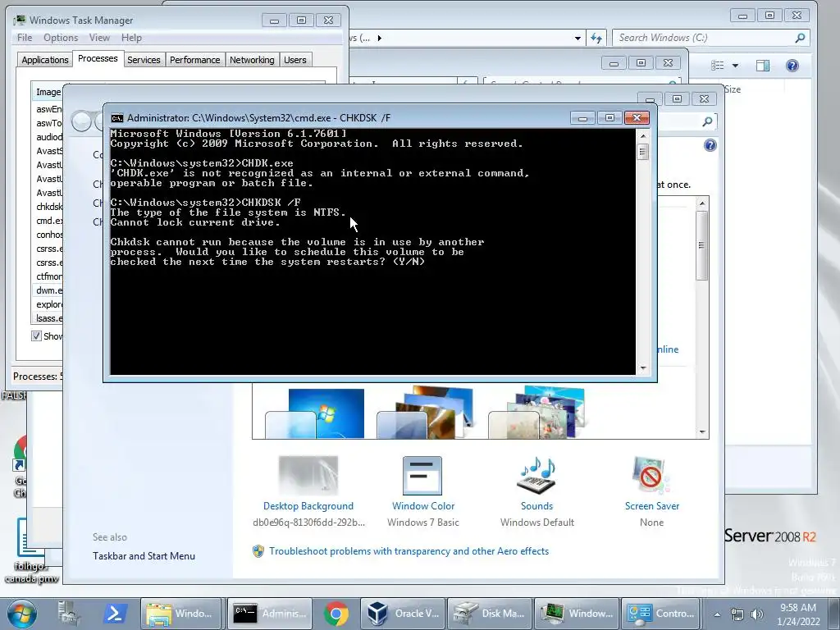Switch to the Applications tab
This screenshot has width=840, height=630.
click(x=45, y=60)
